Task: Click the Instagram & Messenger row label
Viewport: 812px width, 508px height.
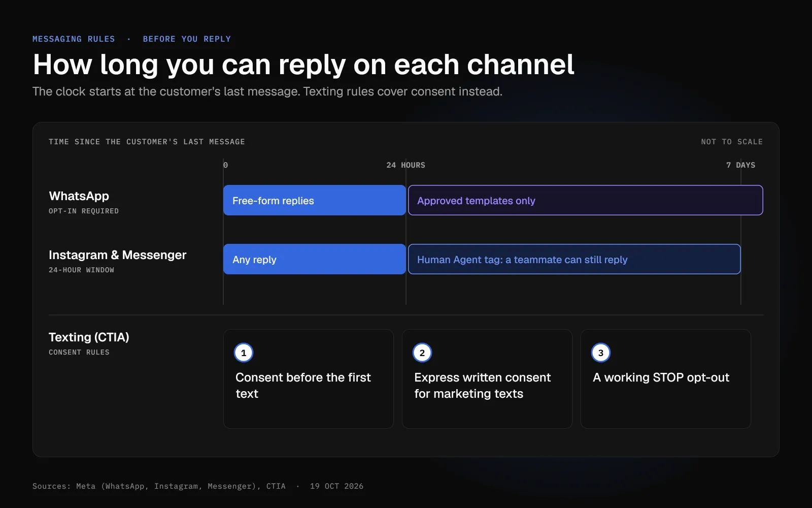Action: point(118,255)
